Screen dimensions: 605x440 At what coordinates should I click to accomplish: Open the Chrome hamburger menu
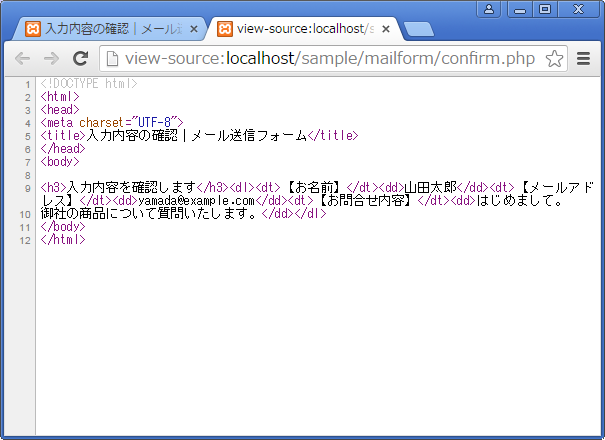tap(584, 59)
